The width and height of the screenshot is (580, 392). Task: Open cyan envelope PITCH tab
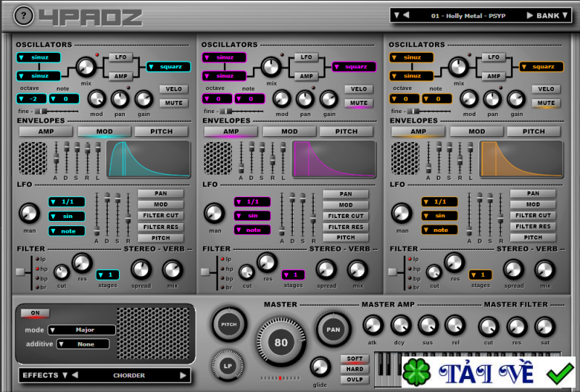[161, 131]
